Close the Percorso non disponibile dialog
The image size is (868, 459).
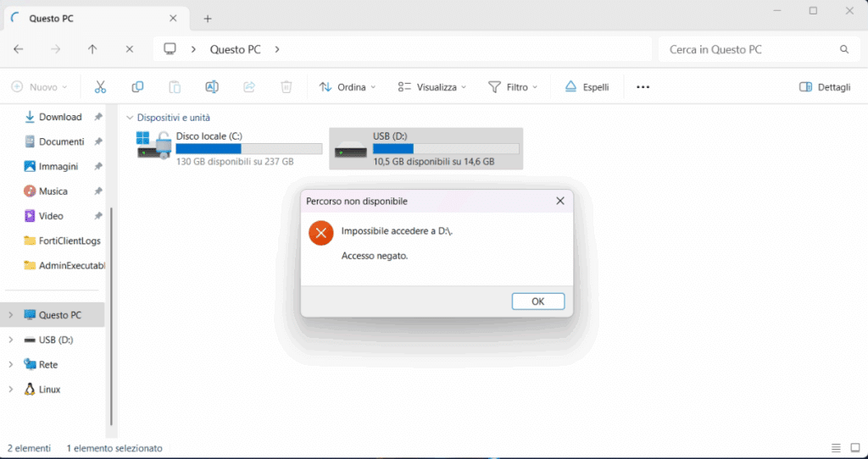pos(559,202)
